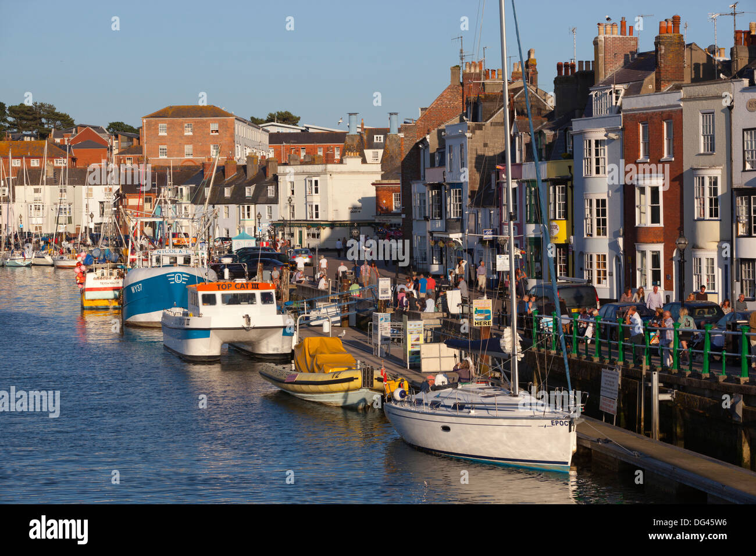This screenshot has height=556, width=756.
Task: Click the alamy logo in the footer
Action: 59,530
